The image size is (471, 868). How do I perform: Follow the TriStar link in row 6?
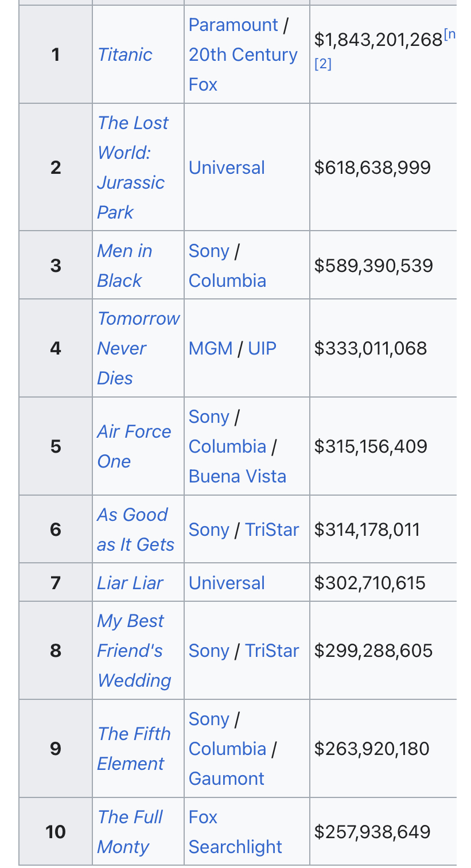pos(272,530)
